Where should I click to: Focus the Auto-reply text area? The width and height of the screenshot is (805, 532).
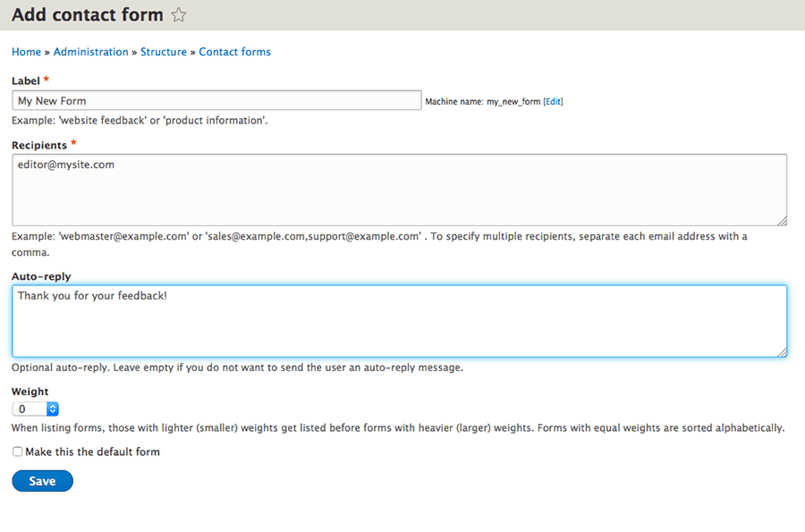(400, 321)
